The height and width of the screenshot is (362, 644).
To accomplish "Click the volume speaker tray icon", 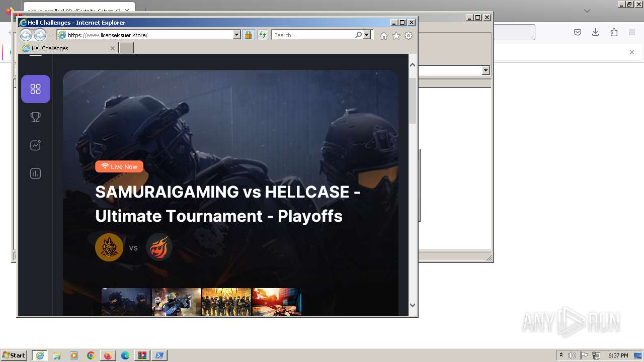I will [x=572, y=355].
